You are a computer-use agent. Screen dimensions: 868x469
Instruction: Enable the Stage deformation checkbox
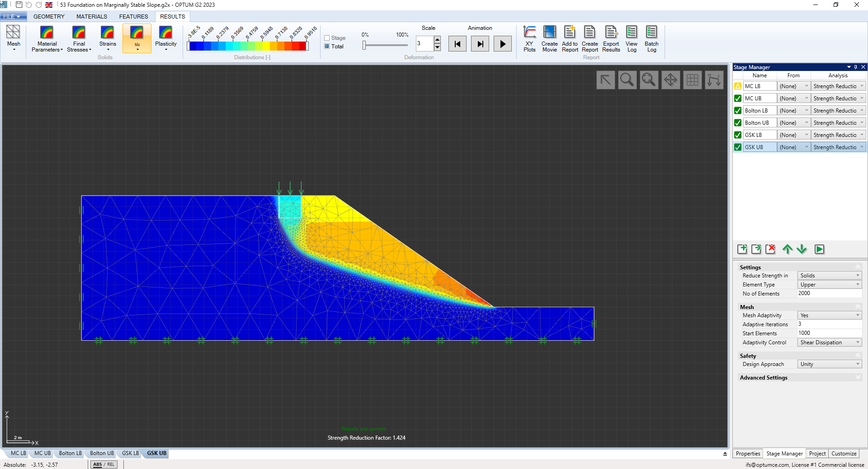(327, 38)
